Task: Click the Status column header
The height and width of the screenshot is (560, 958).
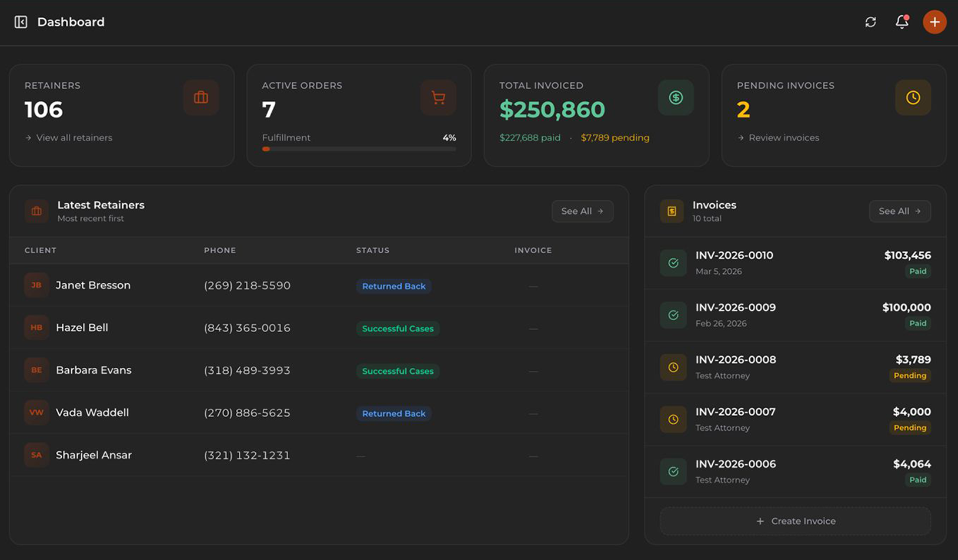Action: pyautogui.click(x=373, y=250)
